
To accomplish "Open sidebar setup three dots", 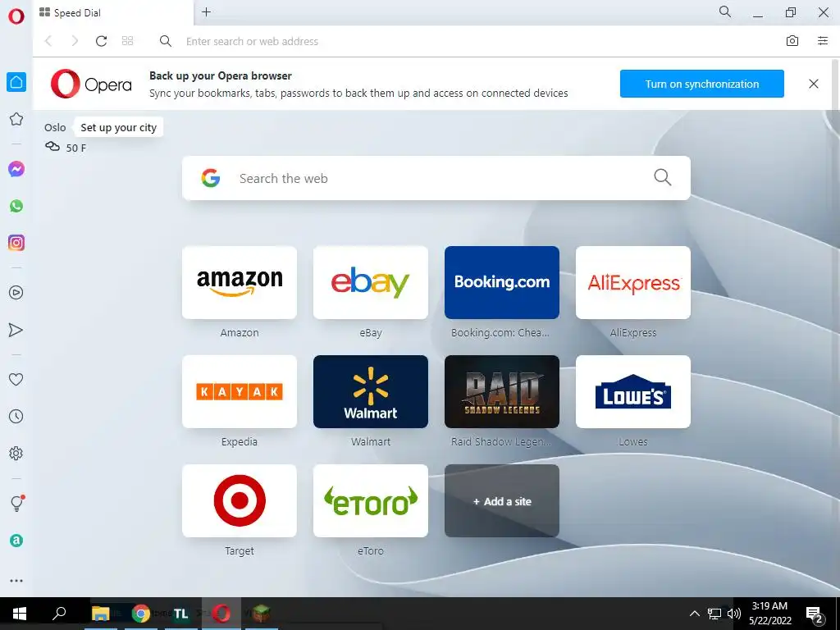I will click(x=16, y=581).
